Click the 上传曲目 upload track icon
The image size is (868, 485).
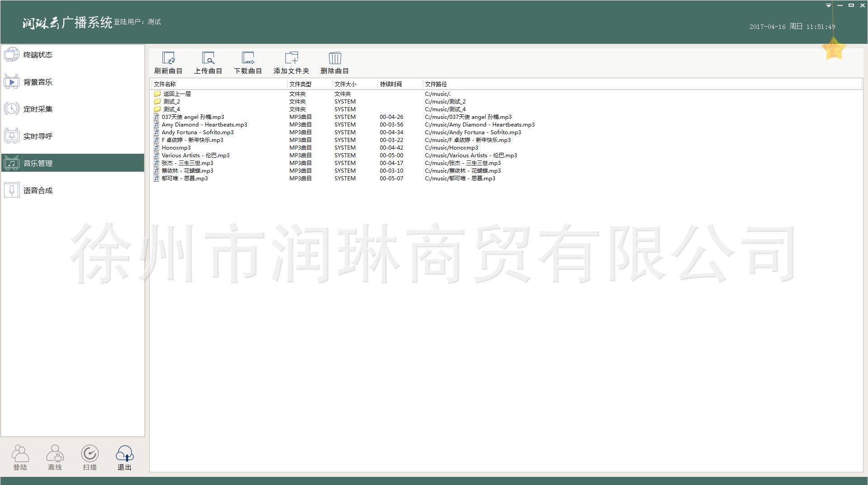tap(208, 58)
